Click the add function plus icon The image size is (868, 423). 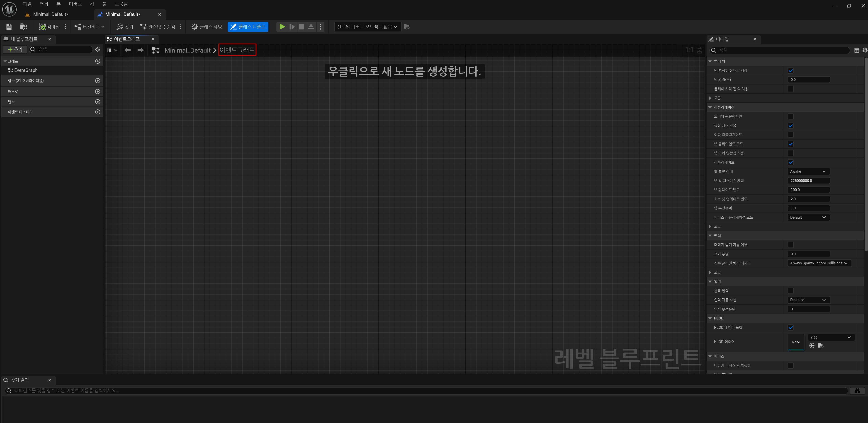(x=98, y=81)
